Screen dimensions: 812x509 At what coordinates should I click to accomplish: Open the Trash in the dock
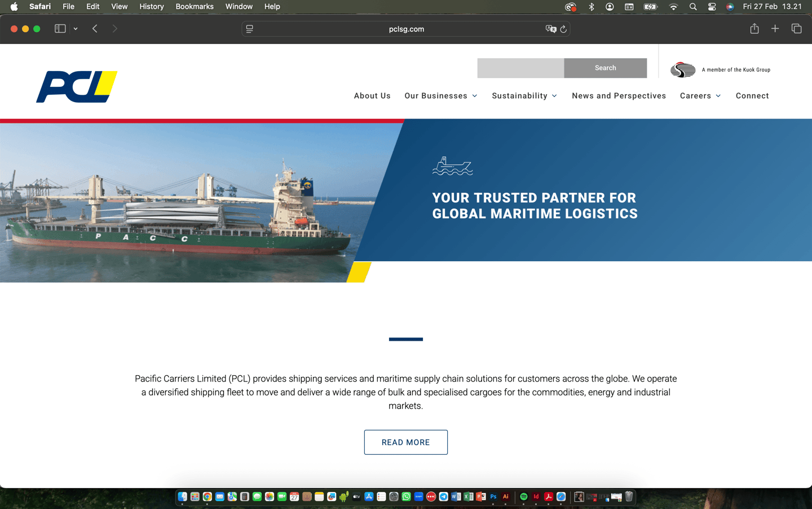coord(629,497)
